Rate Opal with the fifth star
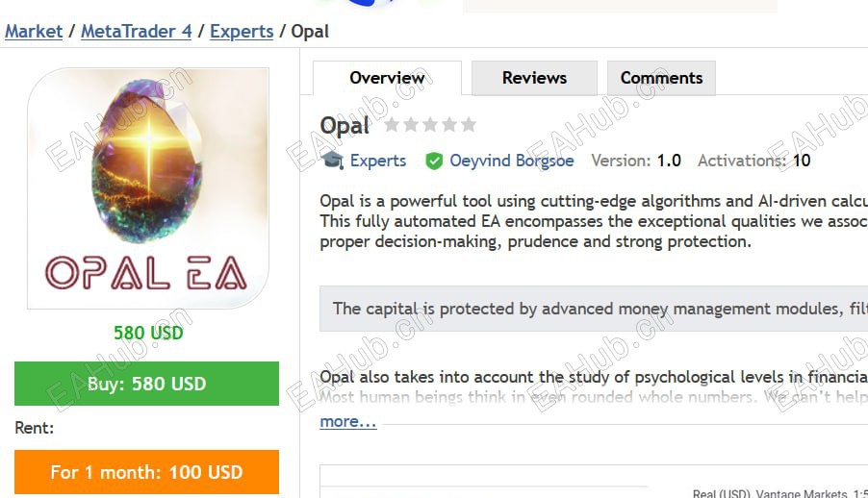 click(x=469, y=125)
